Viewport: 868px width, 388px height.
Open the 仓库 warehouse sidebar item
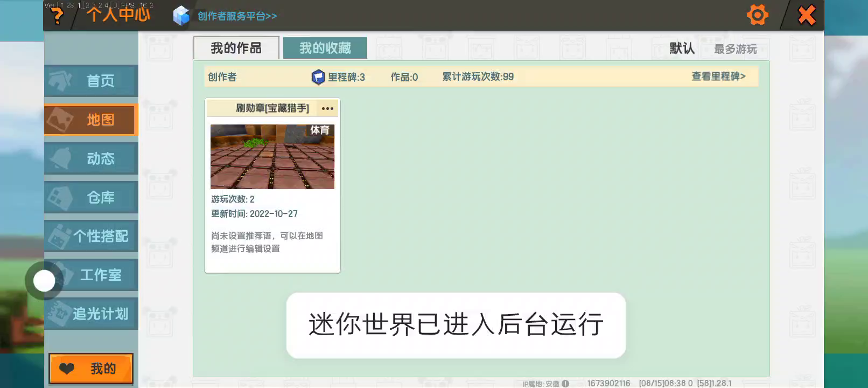coord(91,197)
